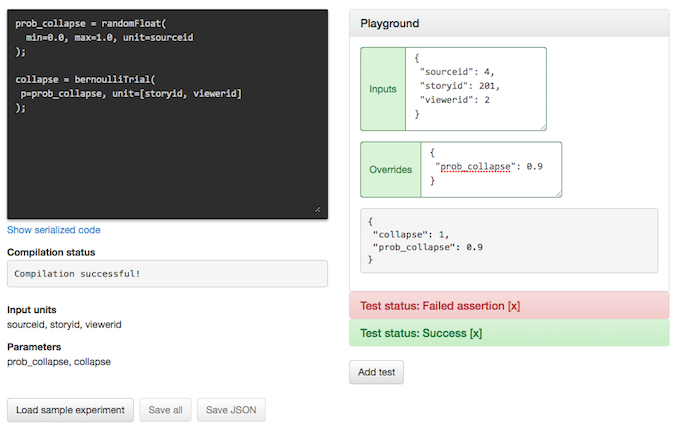The image size is (680, 431).
Task: Dismiss the Success test via [x]
Action: point(476,333)
